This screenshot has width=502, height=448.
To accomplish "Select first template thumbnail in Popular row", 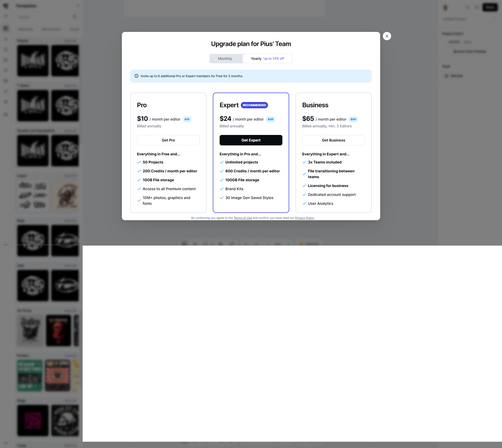I will pos(33,61).
